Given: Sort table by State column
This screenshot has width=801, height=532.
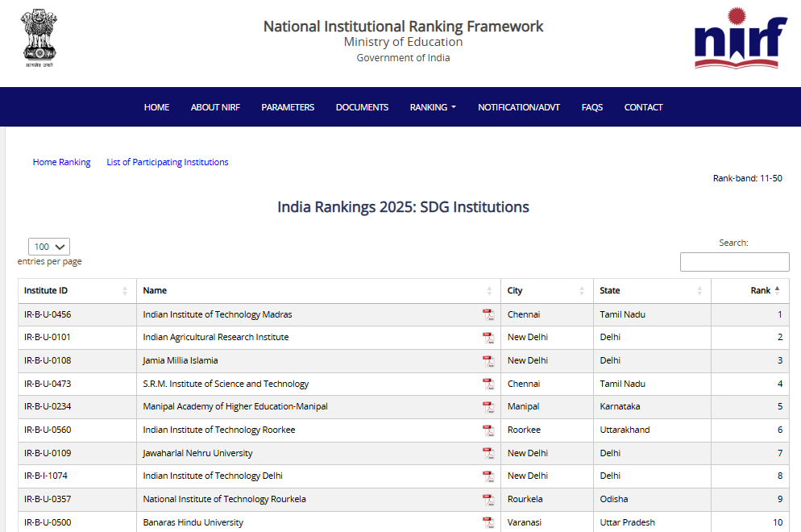Looking at the screenshot, I should pos(610,291).
